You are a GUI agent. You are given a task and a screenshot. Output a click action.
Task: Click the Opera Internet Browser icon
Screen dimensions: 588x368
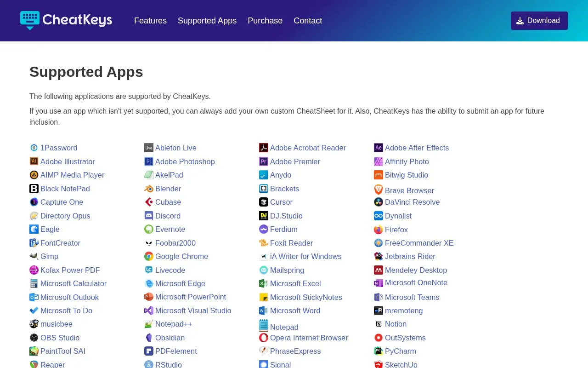tap(264, 338)
